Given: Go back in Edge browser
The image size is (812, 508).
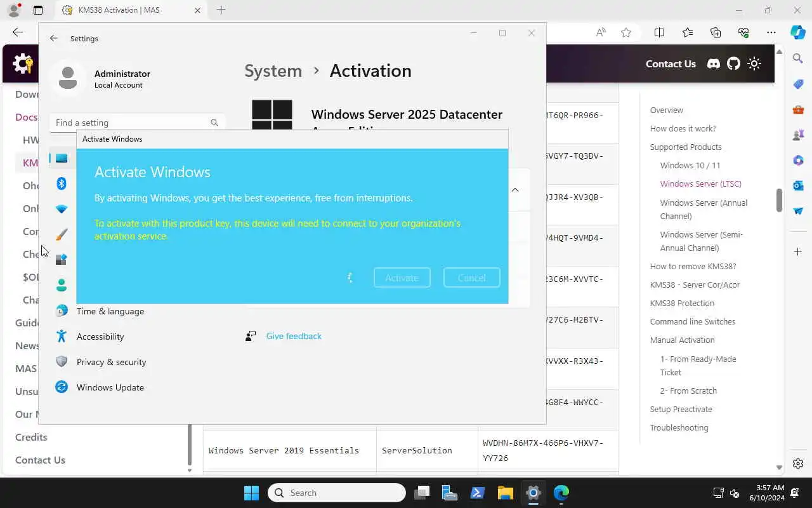Looking at the screenshot, I should tap(18, 32).
